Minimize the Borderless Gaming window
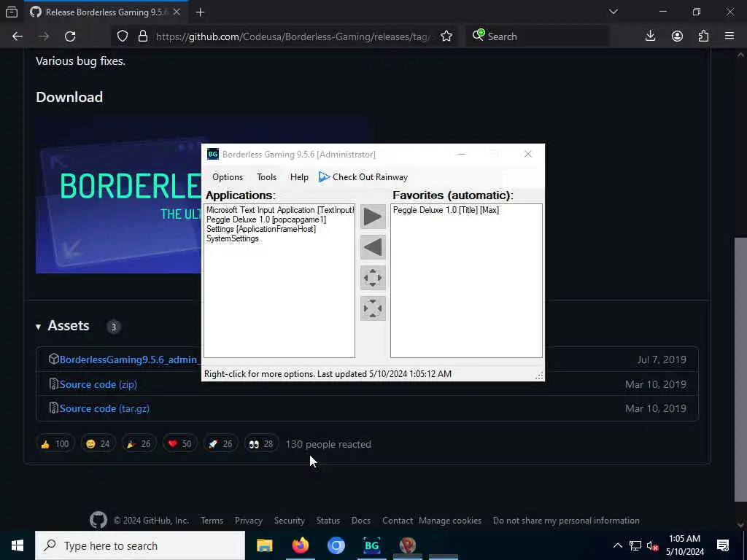 click(462, 154)
